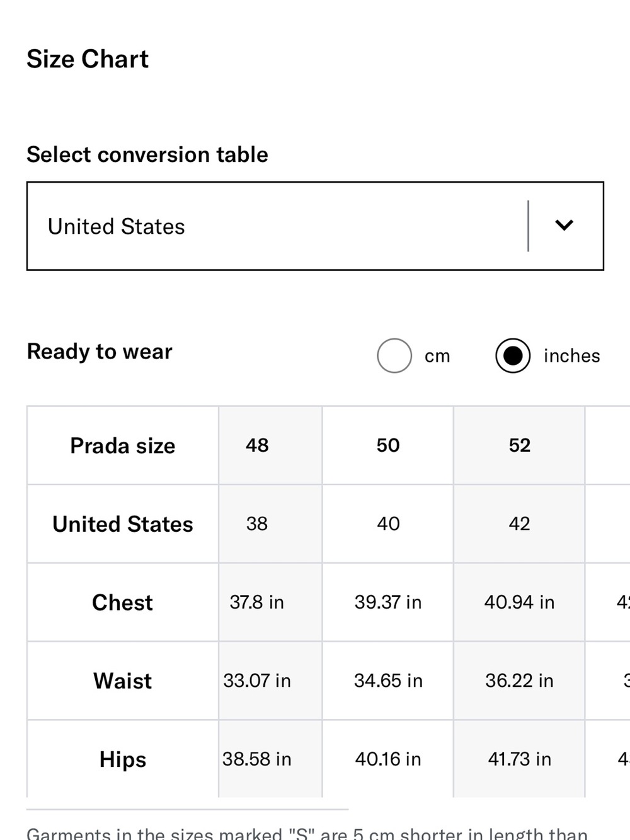Image resolution: width=630 pixels, height=840 pixels.
Task: Click the Hips row header
Action: tap(123, 759)
